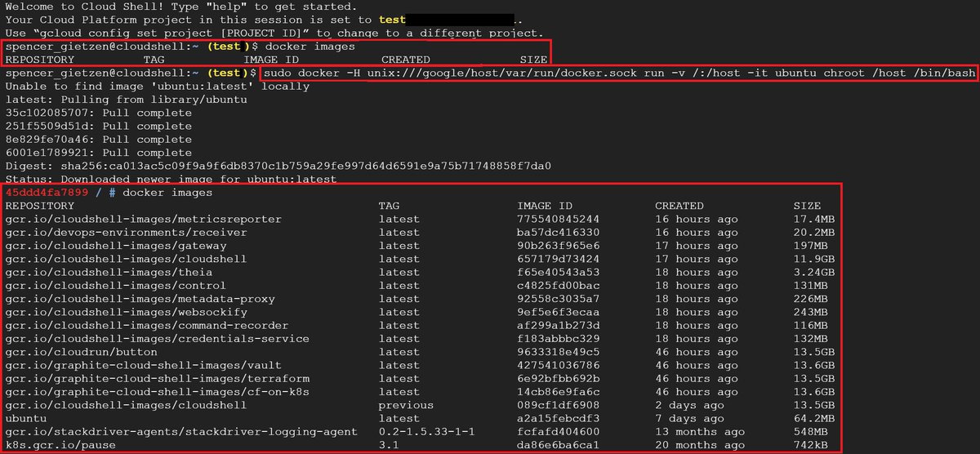This screenshot has height=454, width=980.
Task: Click '2 days ago' created value
Action: pyautogui.click(x=689, y=405)
